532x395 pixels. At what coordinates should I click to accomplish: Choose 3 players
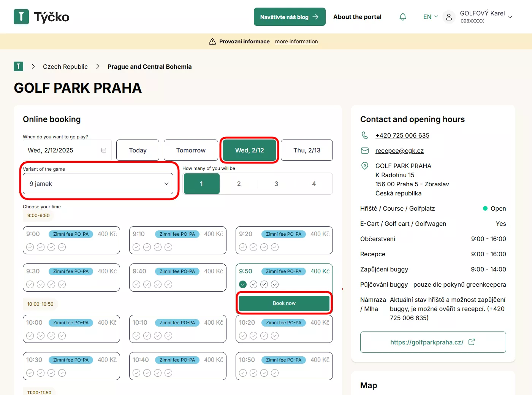tap(276, 184)
